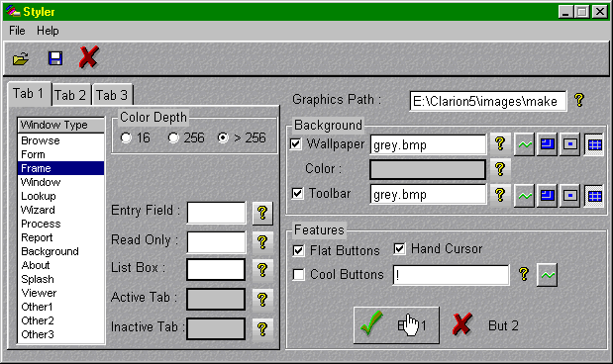Select Other1 in the Window Type list
Viewport: 613px width, 364px height.
point(61,307)
